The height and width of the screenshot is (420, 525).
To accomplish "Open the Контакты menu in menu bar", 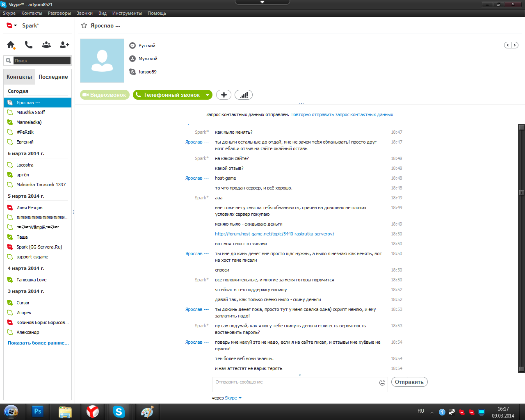I will [x=32, y=13].
